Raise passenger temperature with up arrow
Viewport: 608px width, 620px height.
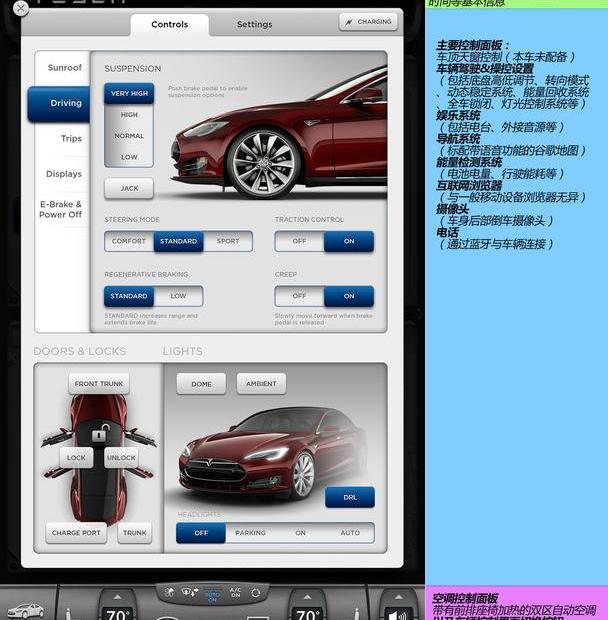pos(307,597)
